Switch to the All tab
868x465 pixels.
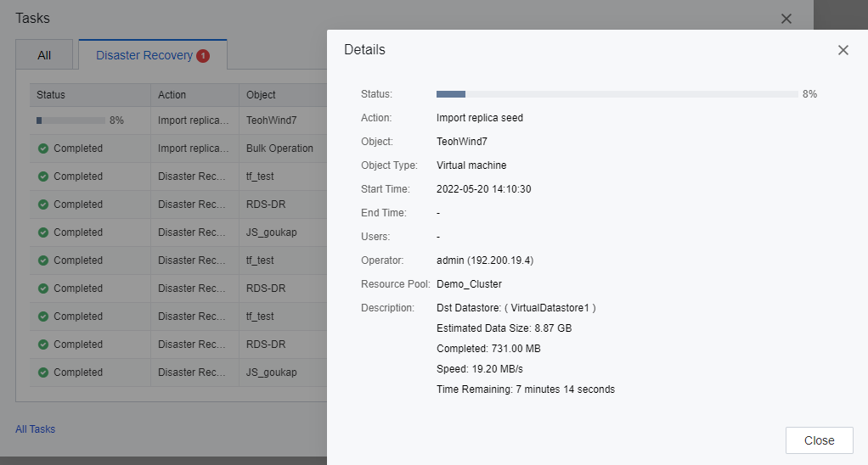pyautogui.click(x=44, y=55)
